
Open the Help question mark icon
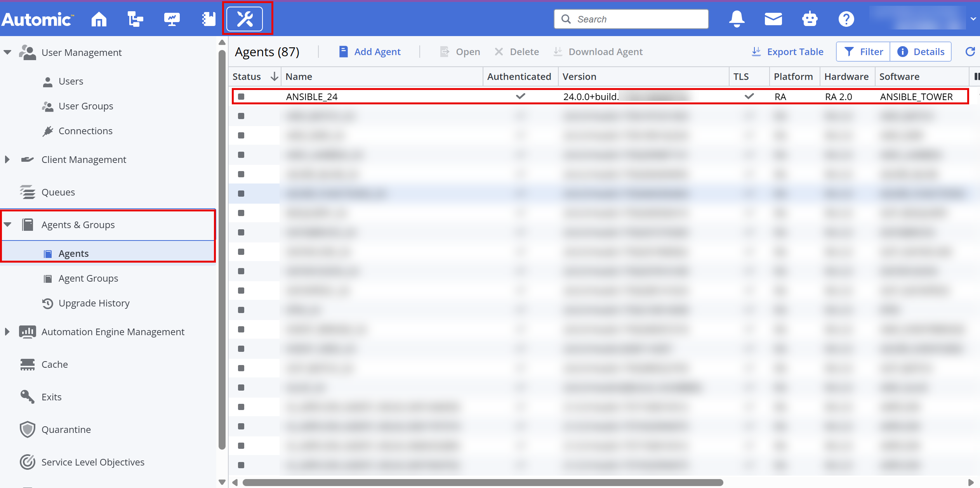[846, 19]
